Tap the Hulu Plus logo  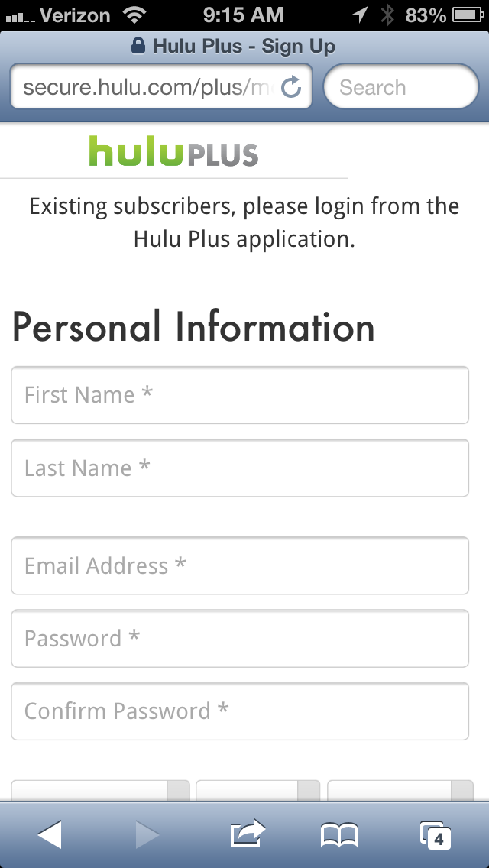coord(173,151)
